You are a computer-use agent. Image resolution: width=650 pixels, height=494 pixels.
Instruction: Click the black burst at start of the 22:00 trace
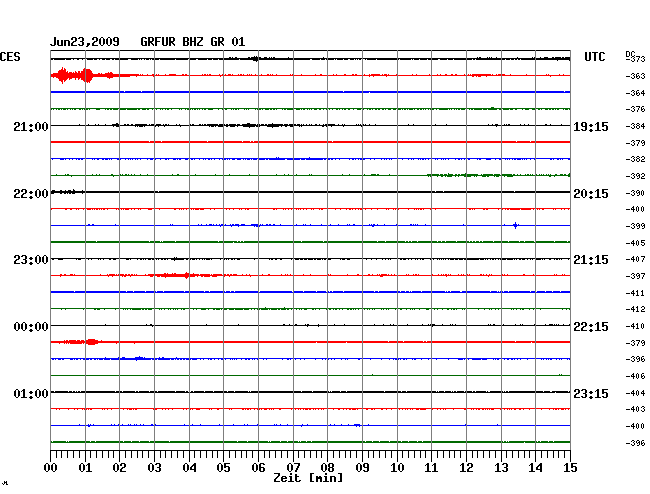pos(67,191)
